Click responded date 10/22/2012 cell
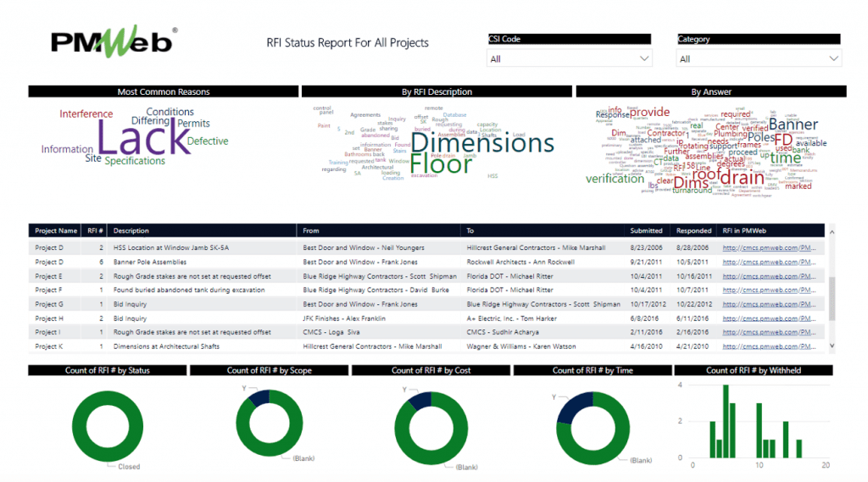868x482 pixels. (693, 304)
